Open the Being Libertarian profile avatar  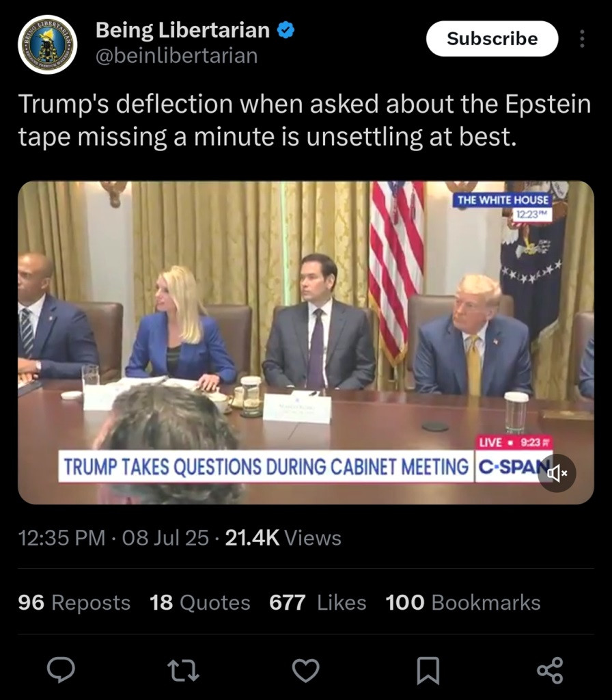click(x=47, y=44)
